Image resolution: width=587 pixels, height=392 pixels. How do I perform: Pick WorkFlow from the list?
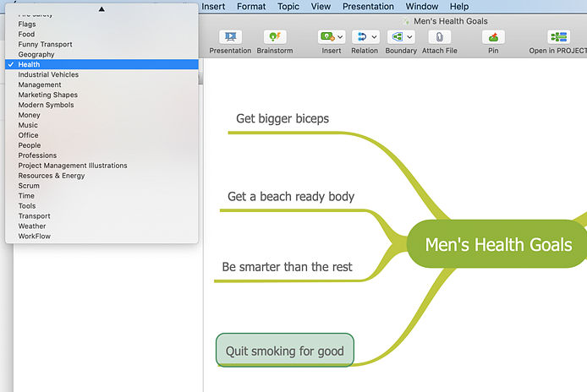coord(101,236)
